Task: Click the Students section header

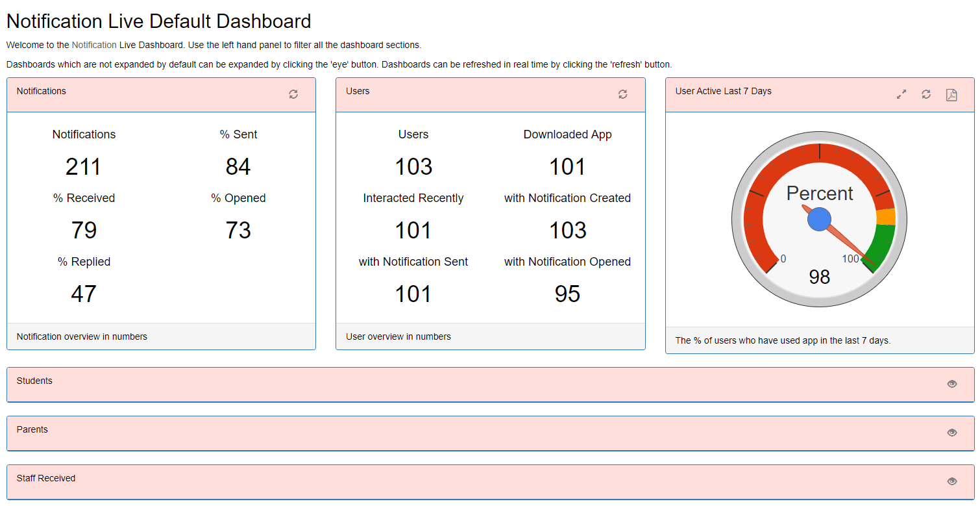Action: pyautogui.click(x=490, y=385)
